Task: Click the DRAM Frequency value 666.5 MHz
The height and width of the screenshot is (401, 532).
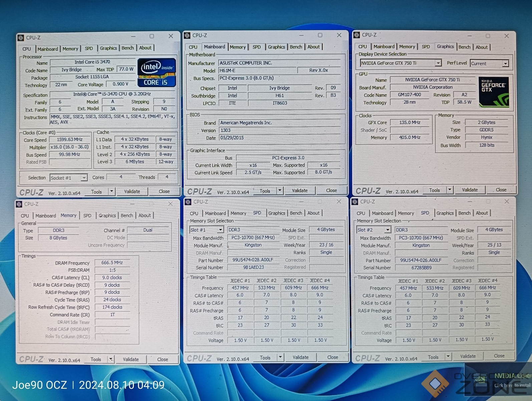Action: (112, 263)
